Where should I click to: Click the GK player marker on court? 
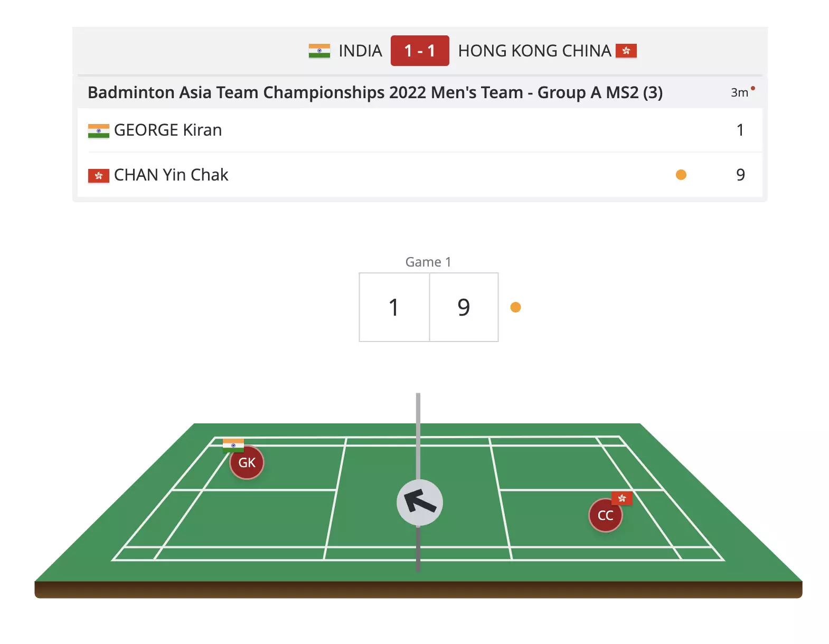coord(247,463)
